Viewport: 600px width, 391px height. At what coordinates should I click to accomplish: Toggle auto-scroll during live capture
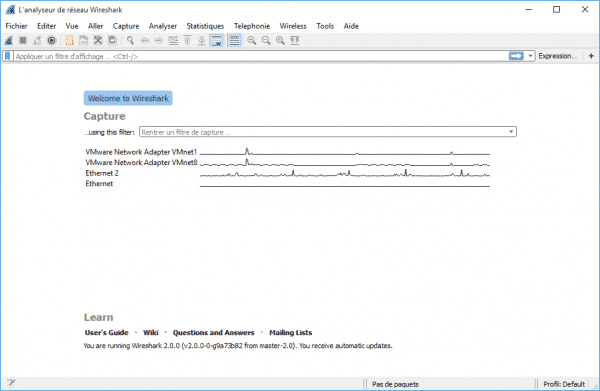tap(216, 41)
